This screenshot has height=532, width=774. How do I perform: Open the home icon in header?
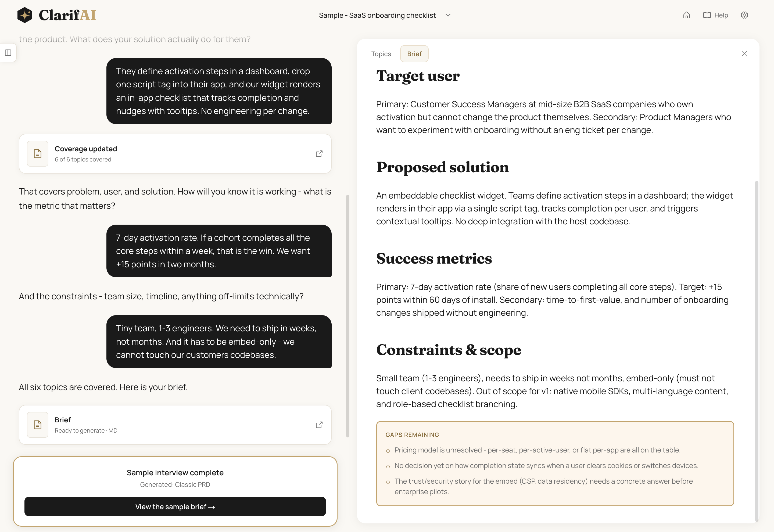pos(686,15)
